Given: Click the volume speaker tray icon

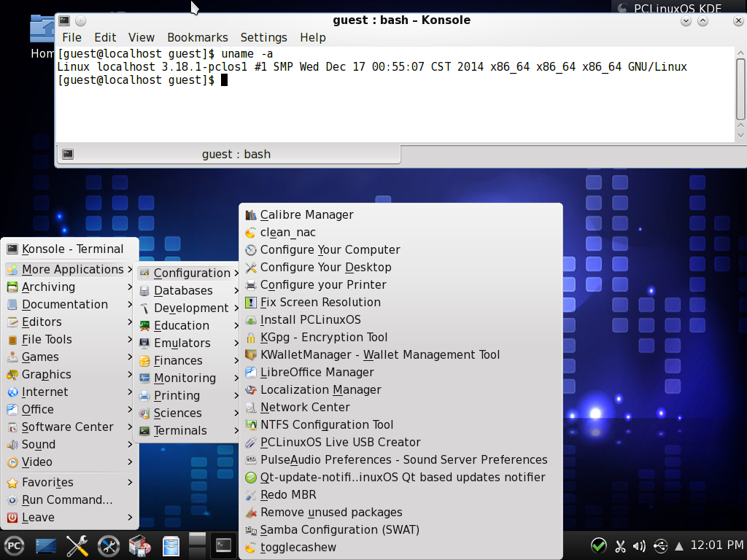Looking at the screenshot, I should (x=639, y=546).
